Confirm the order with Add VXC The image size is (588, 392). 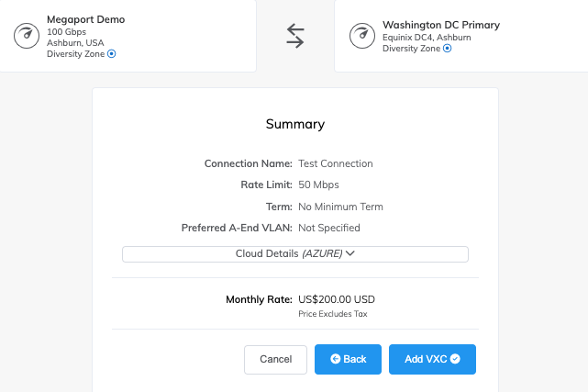click(432, 359)
